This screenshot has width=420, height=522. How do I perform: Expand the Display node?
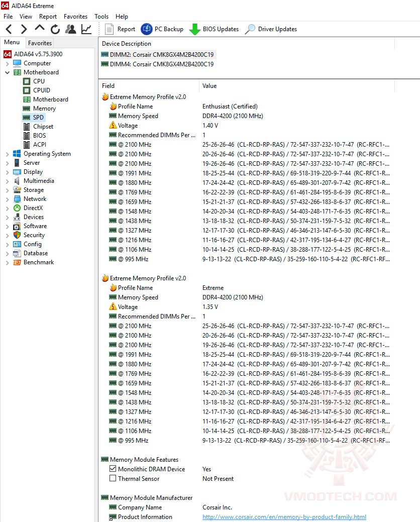8,172
